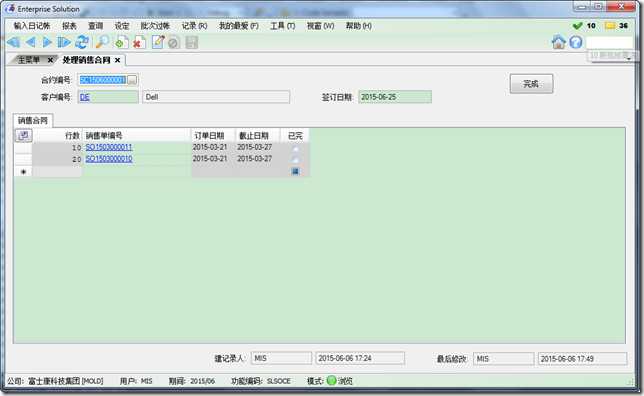Open the 输入日记帐 menu

(x=32, y=26)
